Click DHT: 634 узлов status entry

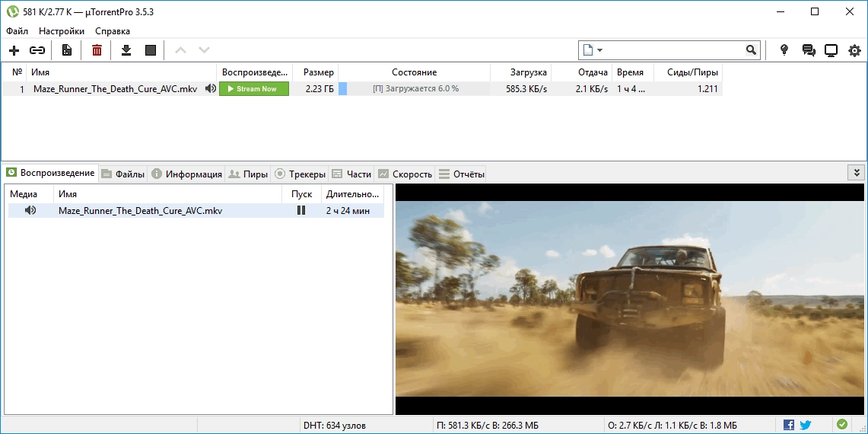click(x=335, y=426)
